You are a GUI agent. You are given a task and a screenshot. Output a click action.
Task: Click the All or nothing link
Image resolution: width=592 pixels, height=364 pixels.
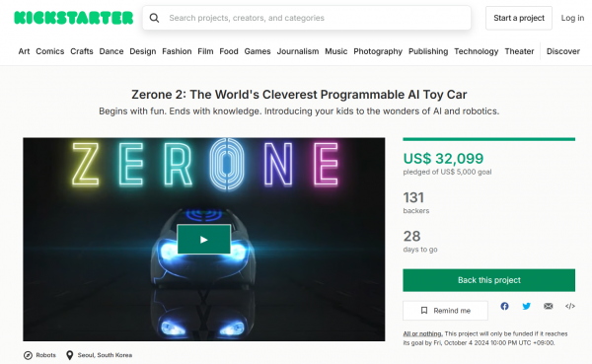coord(422,333)
